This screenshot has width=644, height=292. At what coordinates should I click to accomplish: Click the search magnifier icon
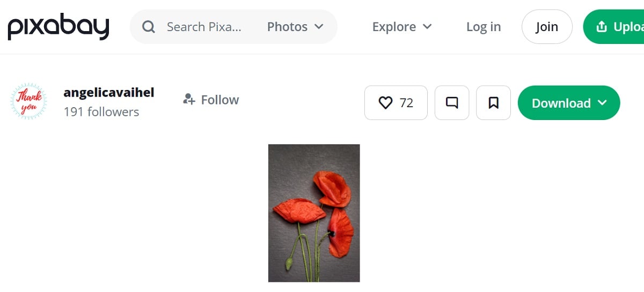point(149,27)
